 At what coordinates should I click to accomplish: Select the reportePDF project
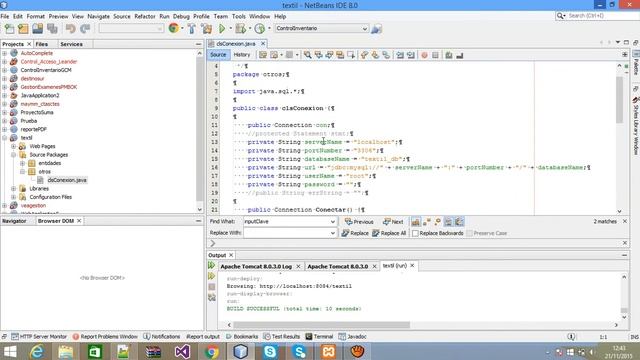(33, 129)
